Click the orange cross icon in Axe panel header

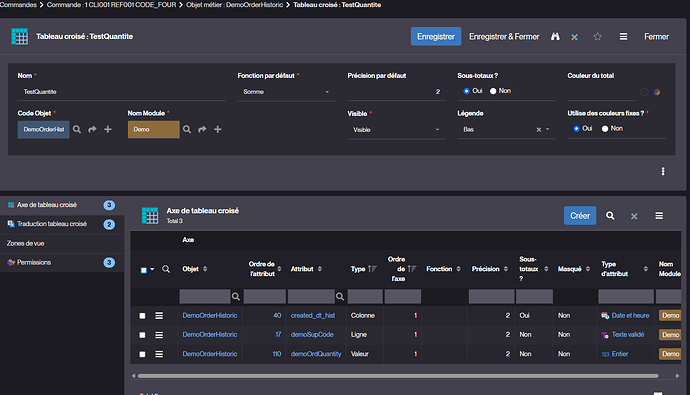[x=634, y=216]
